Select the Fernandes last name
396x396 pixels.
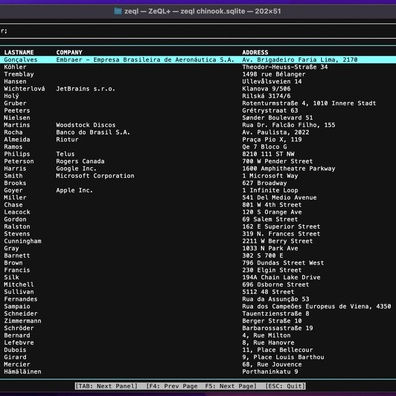[21, 300]
